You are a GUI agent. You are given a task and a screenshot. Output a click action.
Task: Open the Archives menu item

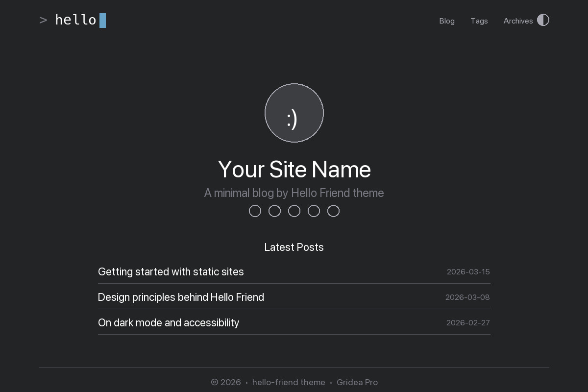tap(518, 21)
